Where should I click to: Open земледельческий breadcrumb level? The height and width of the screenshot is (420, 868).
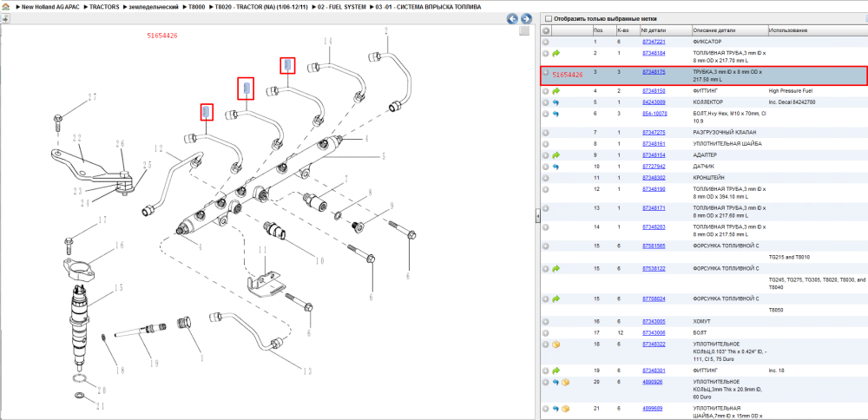tap(154, 7)
